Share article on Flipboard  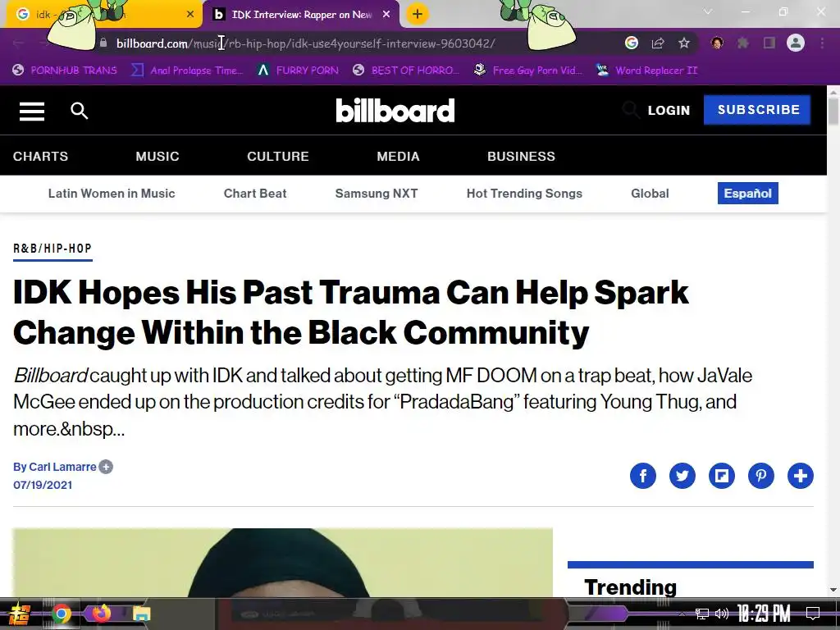pos(722,476)
